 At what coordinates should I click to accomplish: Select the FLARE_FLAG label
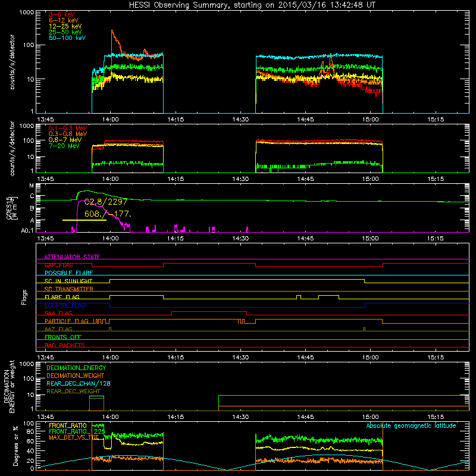pyautogui.click(x=62, y=297)
